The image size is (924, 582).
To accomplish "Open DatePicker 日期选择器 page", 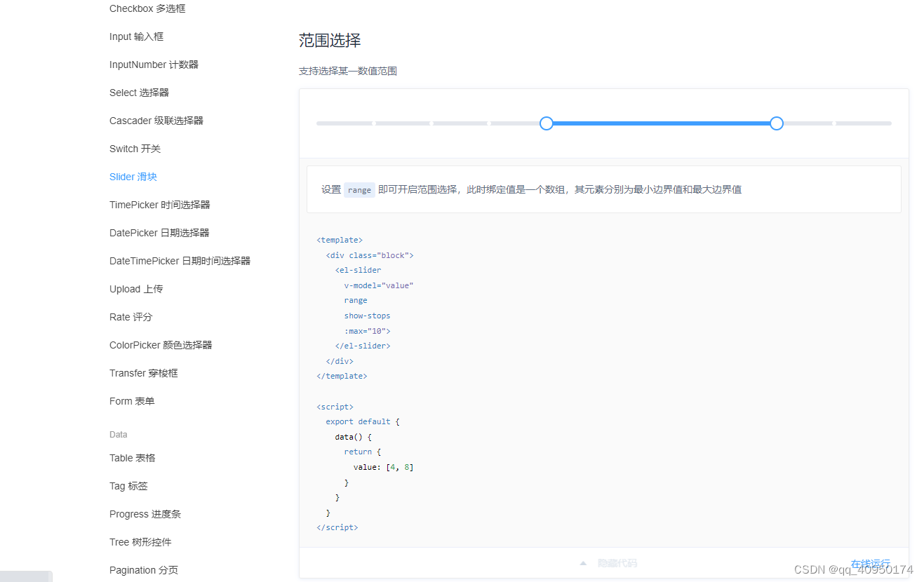I will pos(159,233).
